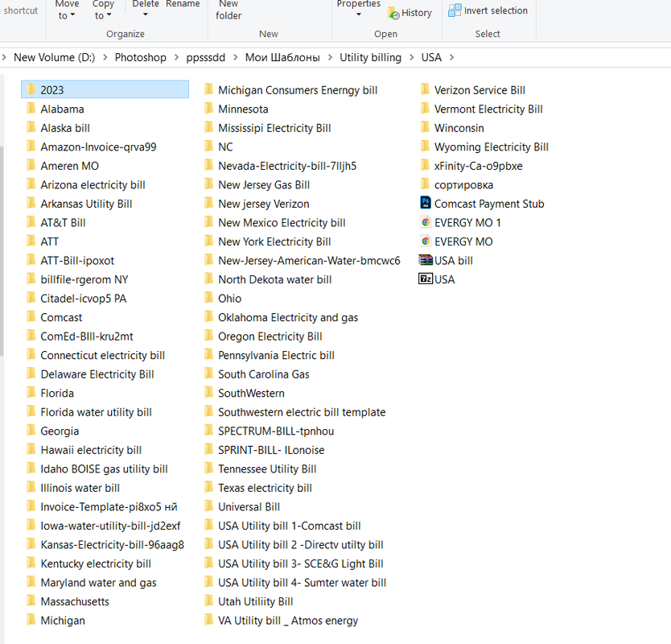The width and height of the screenshot is (671, 644).
Task: Click the Georgia folder icon
Action: pos(31,431)
